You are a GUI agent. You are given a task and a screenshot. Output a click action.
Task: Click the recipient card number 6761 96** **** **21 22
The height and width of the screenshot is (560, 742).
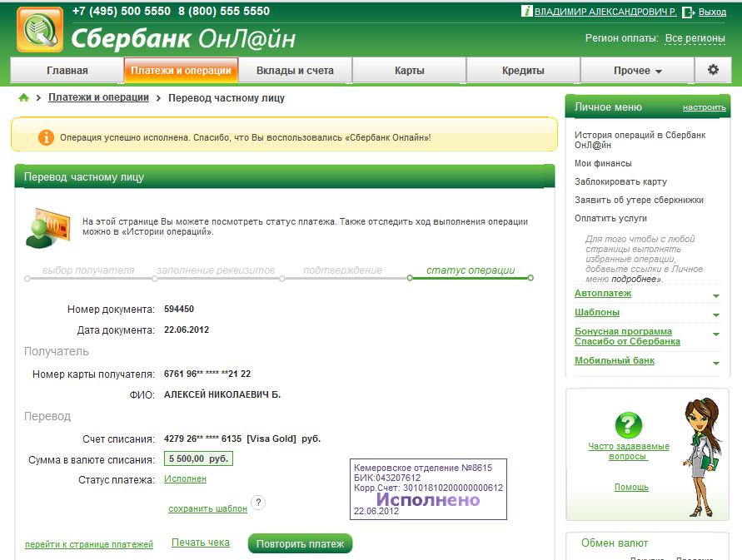point(207,374)
